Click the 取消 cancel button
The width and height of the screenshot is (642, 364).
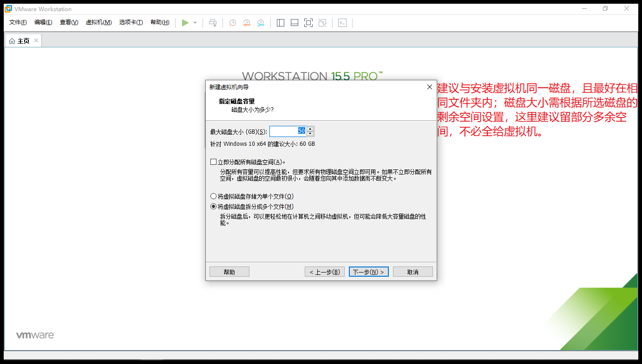point(413,272)
